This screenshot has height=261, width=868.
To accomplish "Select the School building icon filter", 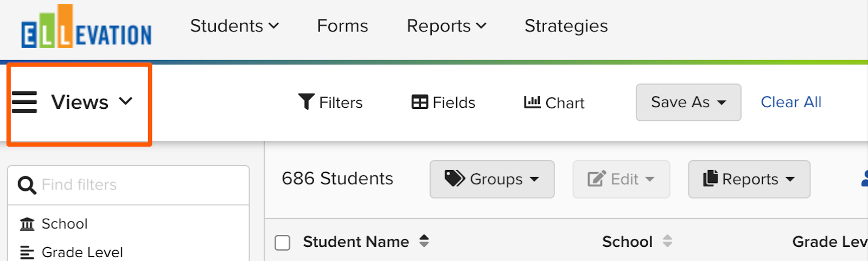I will (27, 224).
